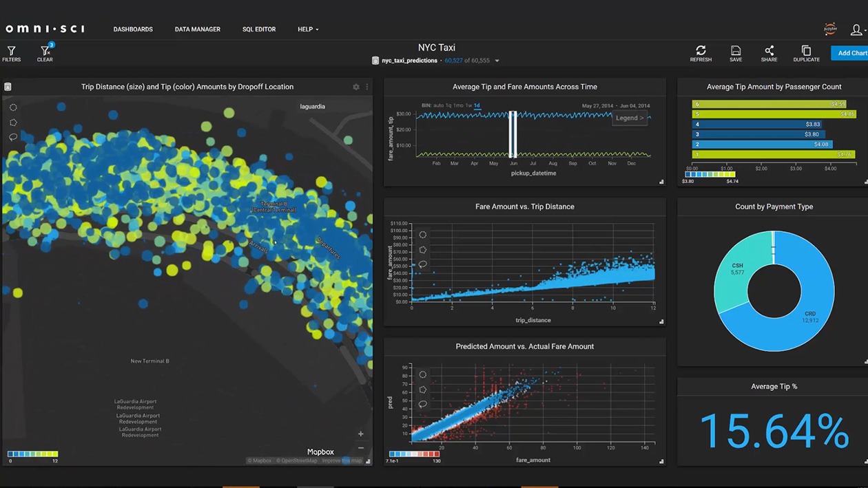Click the Add Chart button
Viewport: 868px width, 488px height.
pos(851,54)
